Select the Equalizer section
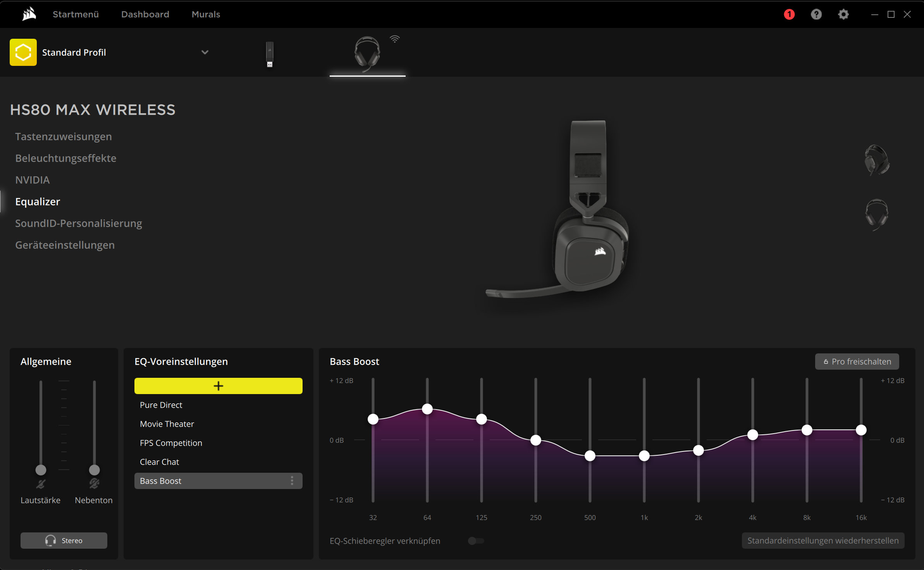 [x=38, y=201]
